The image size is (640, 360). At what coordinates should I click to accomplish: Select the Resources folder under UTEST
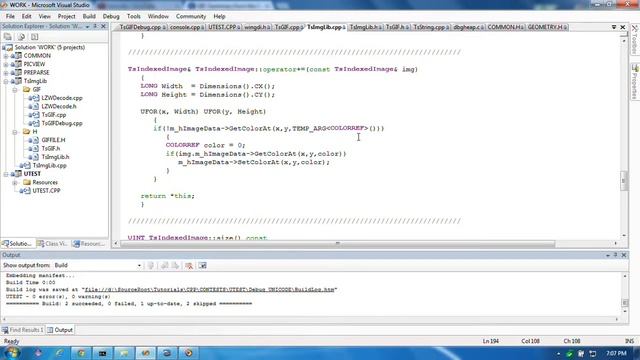coord(45,182)
